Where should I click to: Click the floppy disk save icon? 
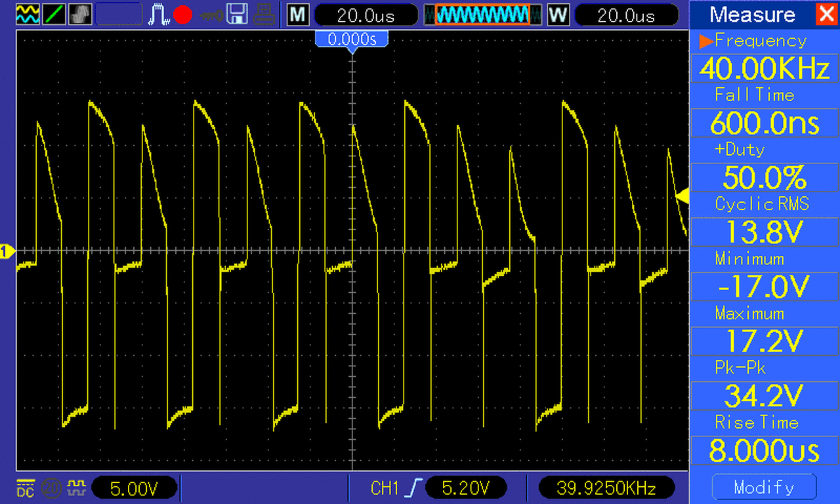point(237,14)
